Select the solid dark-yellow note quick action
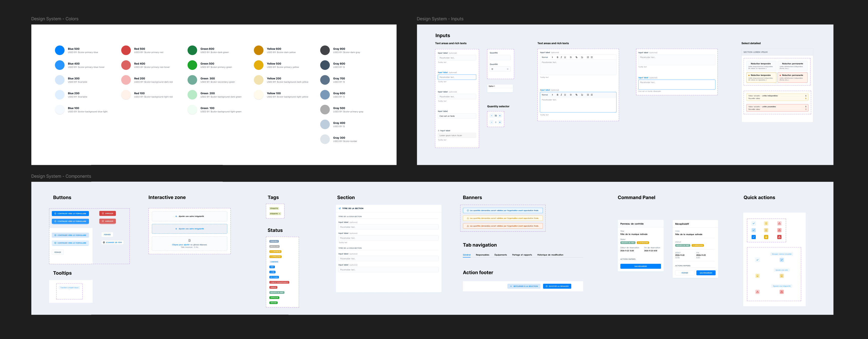 (766, 237)
